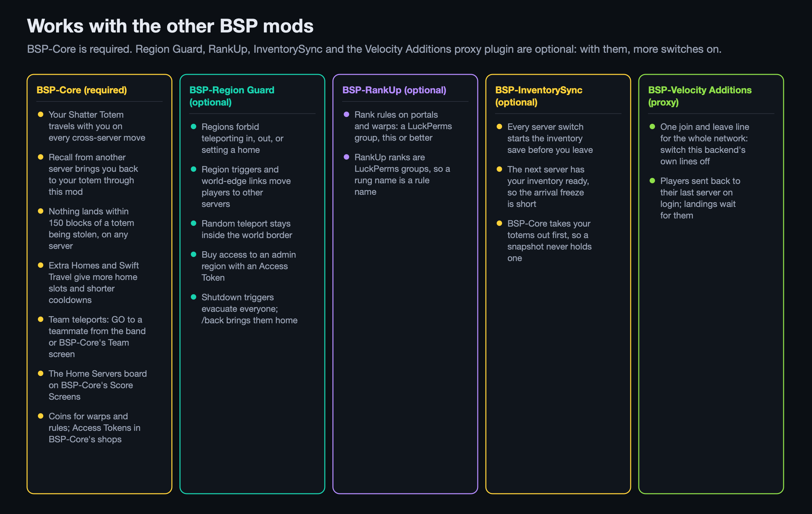Select the 'BSP-RankUp (optional)' heading

(394, 90)
